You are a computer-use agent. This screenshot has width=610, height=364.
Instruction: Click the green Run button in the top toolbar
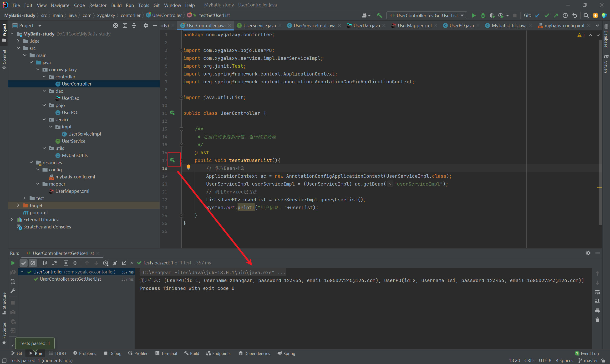click(x=474, y=15)
